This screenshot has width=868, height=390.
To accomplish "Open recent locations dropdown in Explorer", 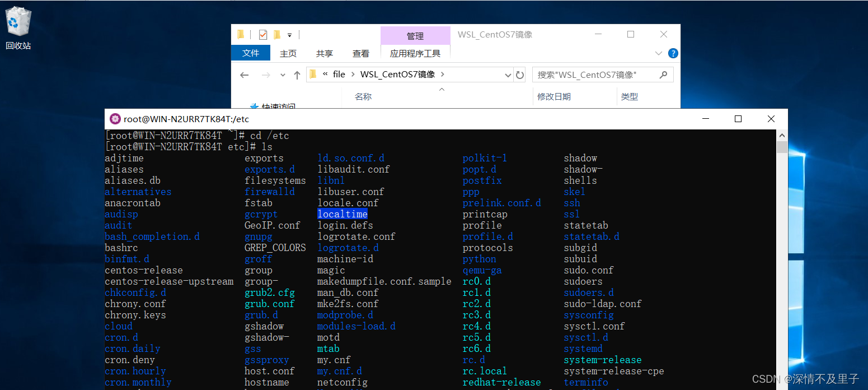I will [x=283, y=75].
